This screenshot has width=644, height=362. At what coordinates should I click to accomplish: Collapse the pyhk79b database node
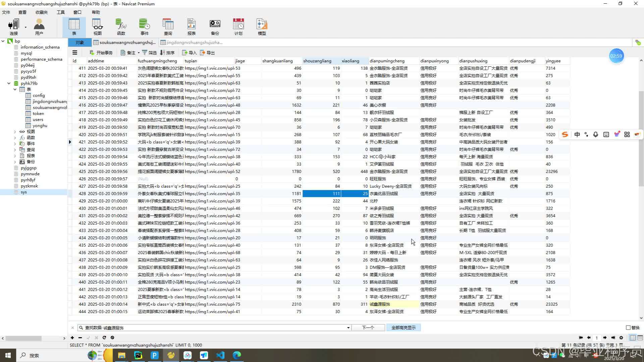[9, 83]
